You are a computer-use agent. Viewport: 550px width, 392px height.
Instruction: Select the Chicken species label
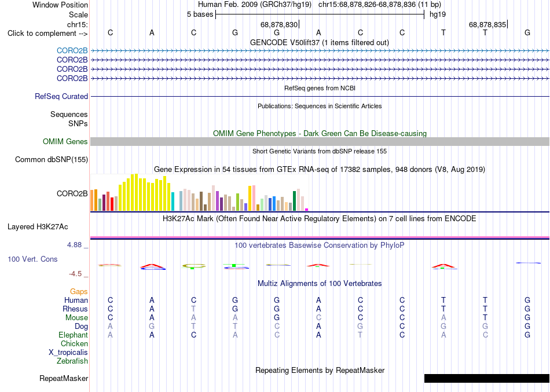[x=74, y=343]
